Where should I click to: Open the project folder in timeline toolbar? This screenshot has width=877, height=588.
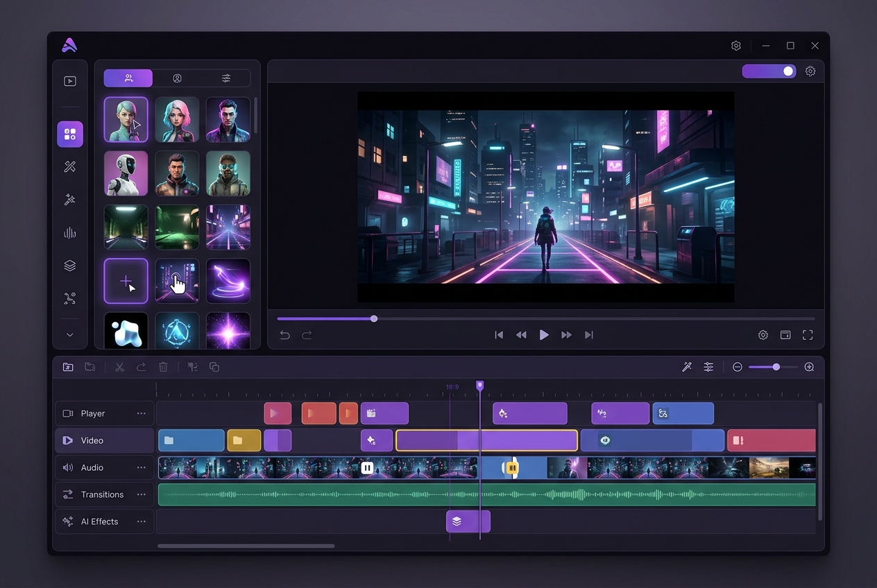[68, 367]
